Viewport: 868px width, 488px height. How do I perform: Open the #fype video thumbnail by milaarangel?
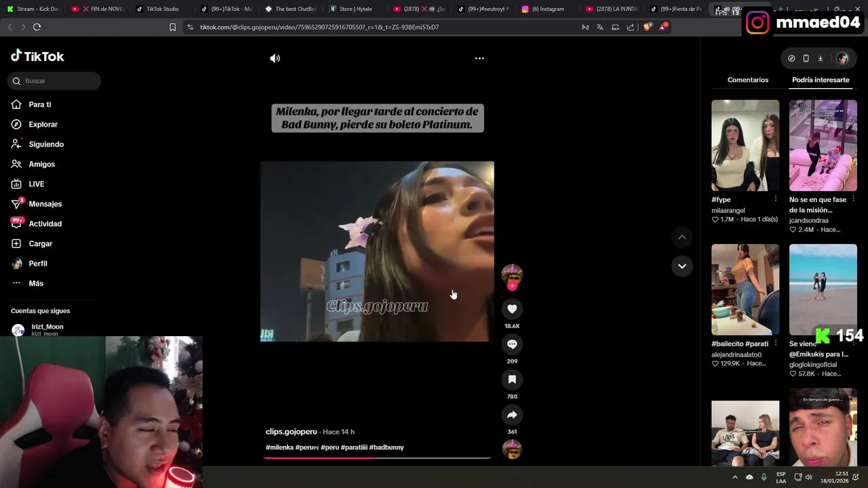(745, 145)
